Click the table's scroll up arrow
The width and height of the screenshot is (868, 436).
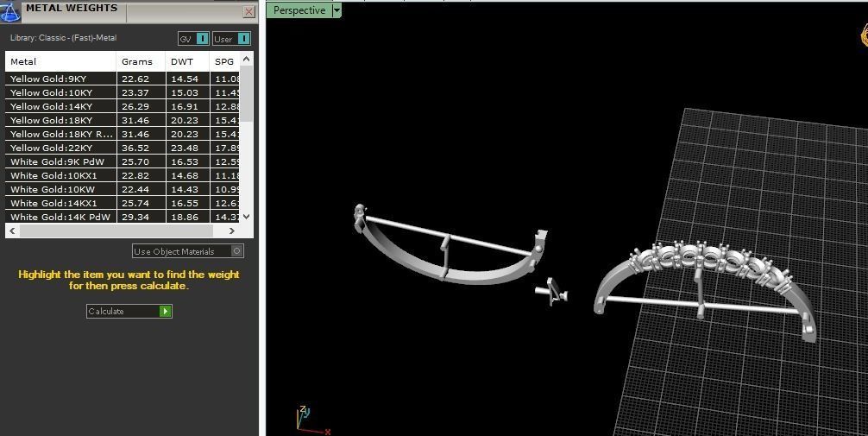247,58
